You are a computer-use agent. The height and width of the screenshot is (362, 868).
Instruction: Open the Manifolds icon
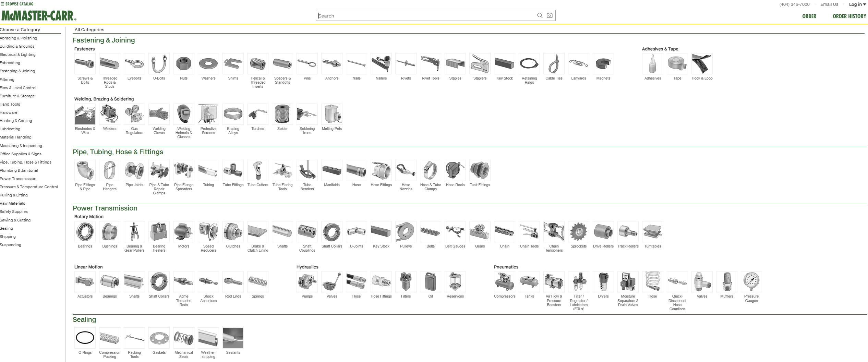pos(332,170)
